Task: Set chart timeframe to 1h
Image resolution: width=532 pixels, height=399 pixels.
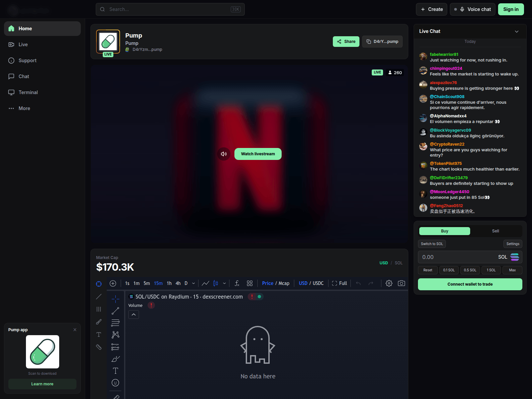Action: click(x=169, y=283)
